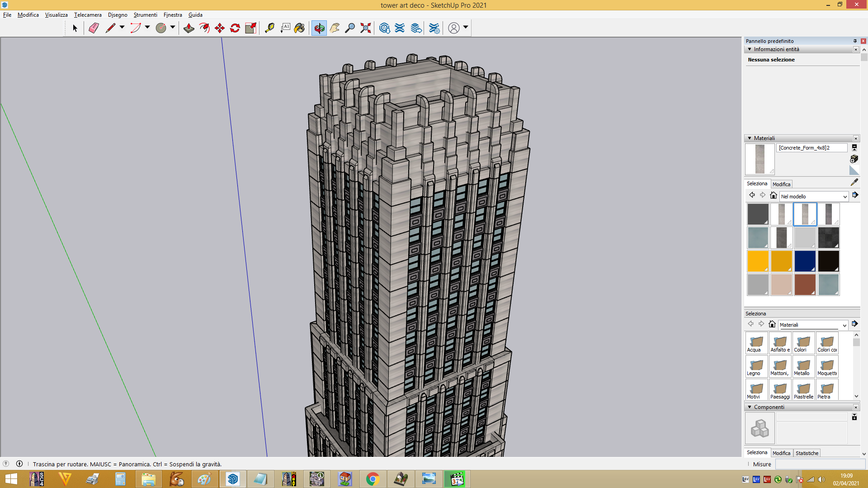Select the navy blue material swatch

pos(805,261)
